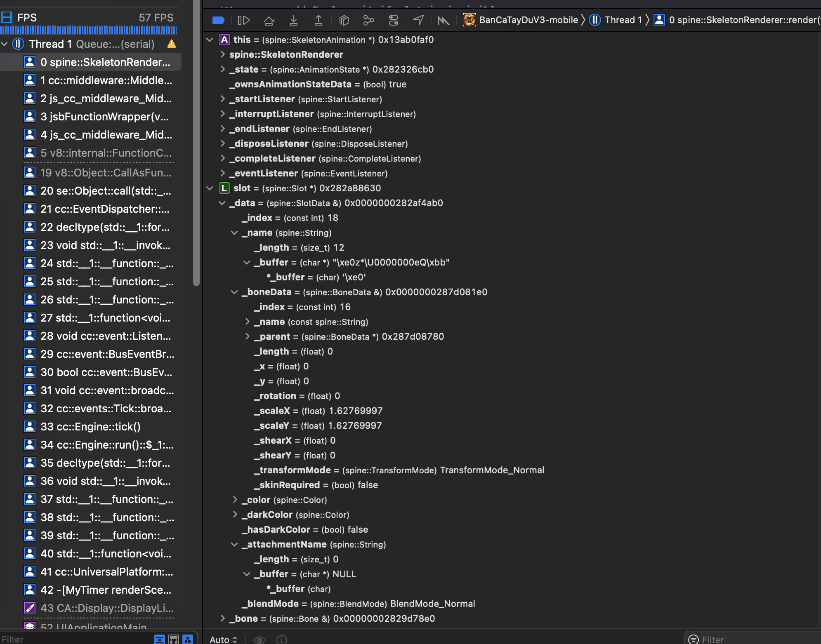Continue program execution in the debug bar
The height and width of the screenshot is (644, 821).
click(x=244, y=20)
